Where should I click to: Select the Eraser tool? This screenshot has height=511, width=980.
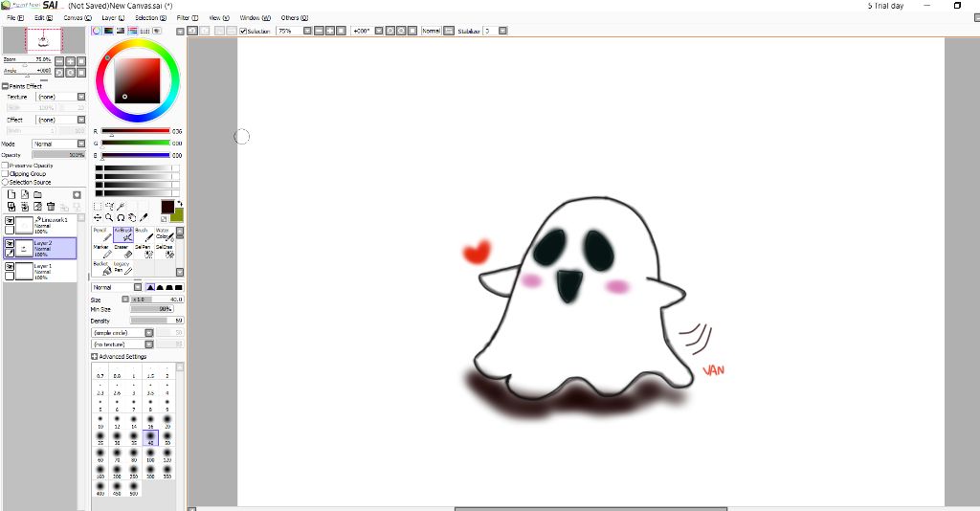pyautogui.click(x=123, y=251)
